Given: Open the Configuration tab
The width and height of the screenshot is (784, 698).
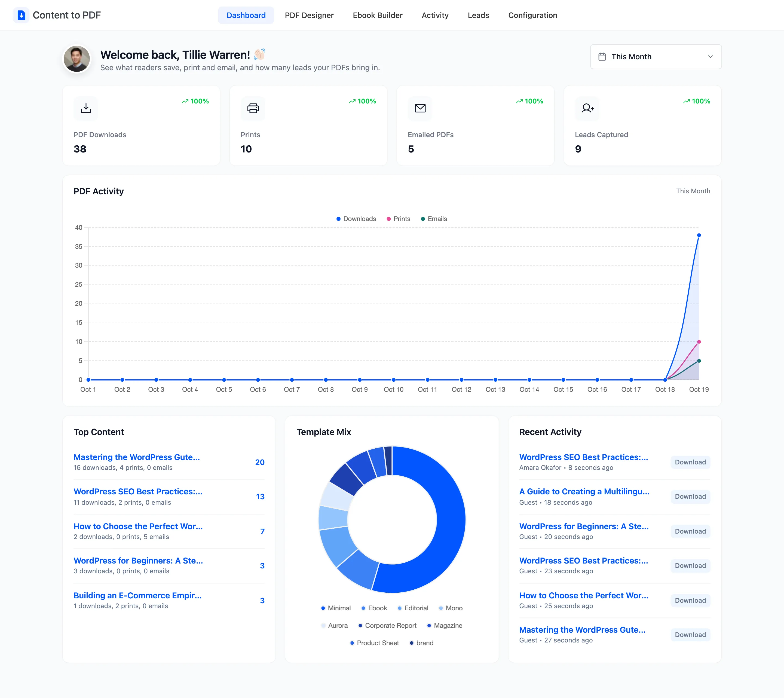Looking at the screenshot, I should coord(532,15).
